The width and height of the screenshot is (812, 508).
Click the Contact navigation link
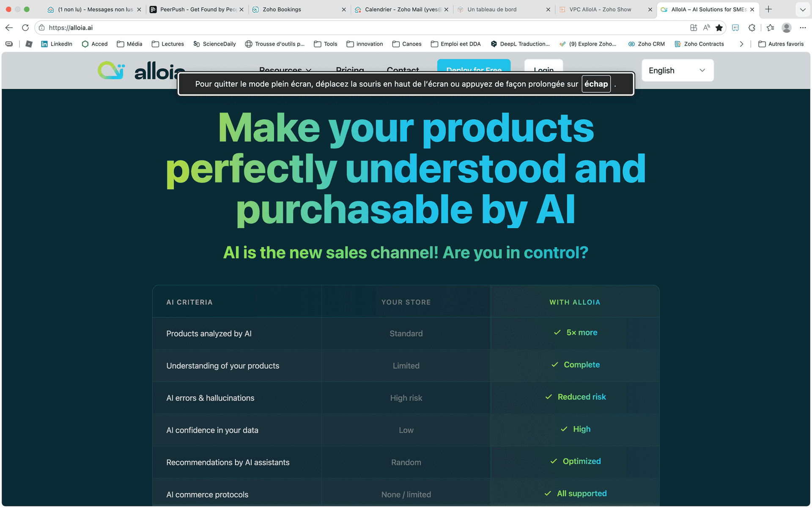403,70
